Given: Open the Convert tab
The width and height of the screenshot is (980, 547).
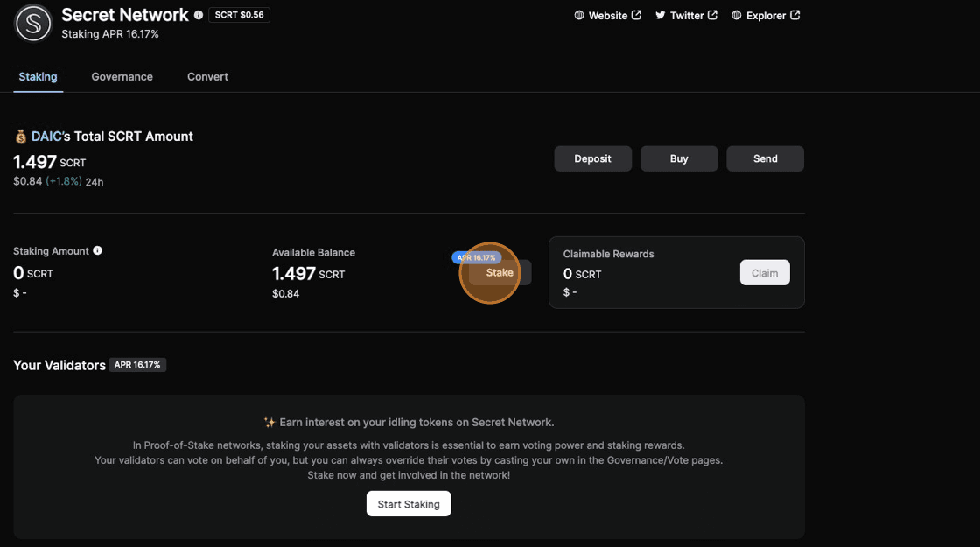Looking at the screenshot, I should point(207,77).
